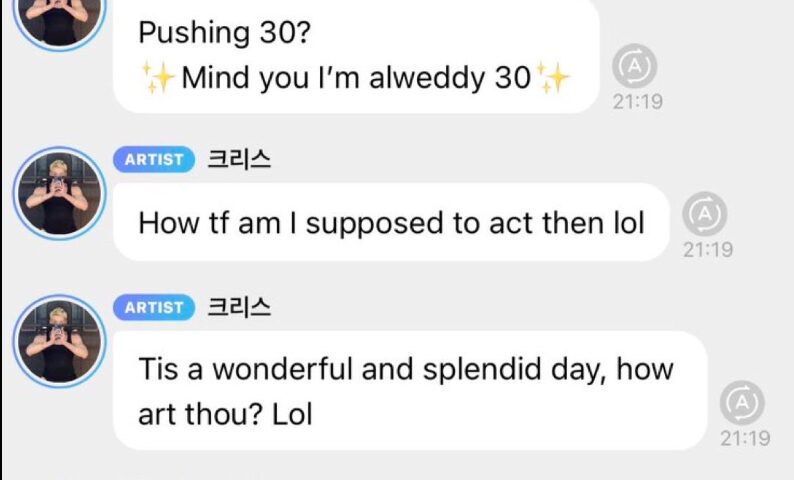
Task: Tap the "Mind you I'm alweddy 30" text
Action: 355,79
